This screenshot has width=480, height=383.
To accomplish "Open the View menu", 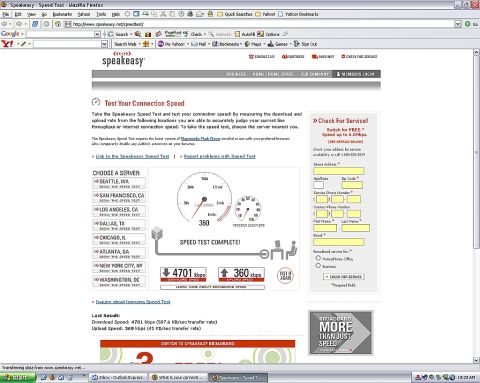I will pyautogui.click(x=32, y=14).
